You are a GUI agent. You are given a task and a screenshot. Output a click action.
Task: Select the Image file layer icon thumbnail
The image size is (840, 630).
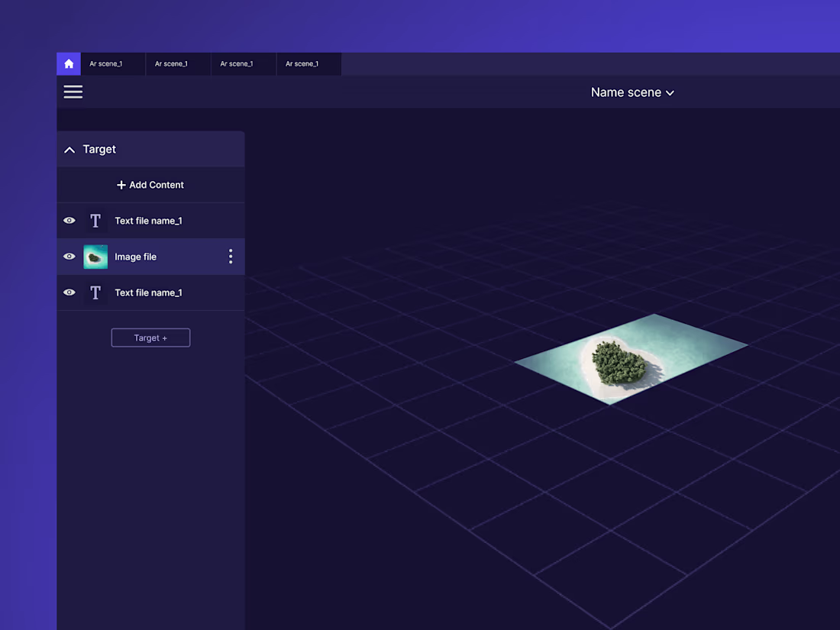tap(95, 257)
